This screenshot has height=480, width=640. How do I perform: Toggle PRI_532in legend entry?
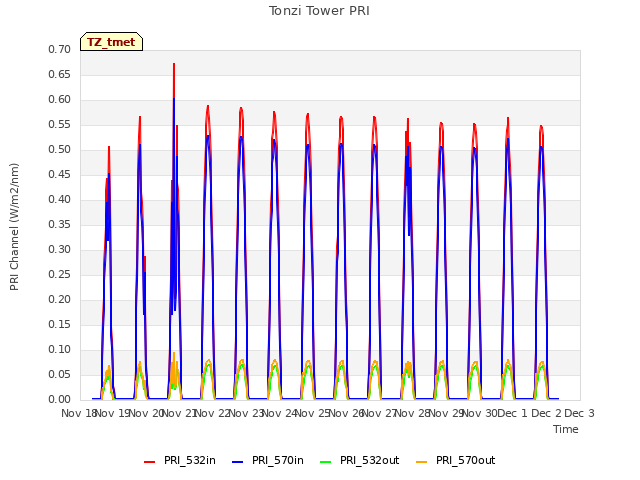(180, 460)
